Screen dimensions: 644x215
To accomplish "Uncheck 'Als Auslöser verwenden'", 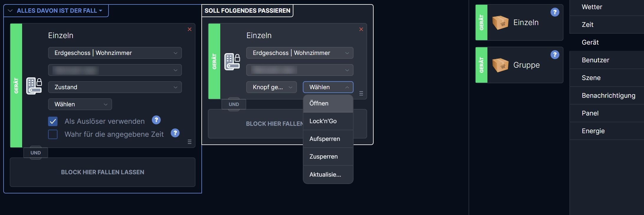I will [53, 121].
